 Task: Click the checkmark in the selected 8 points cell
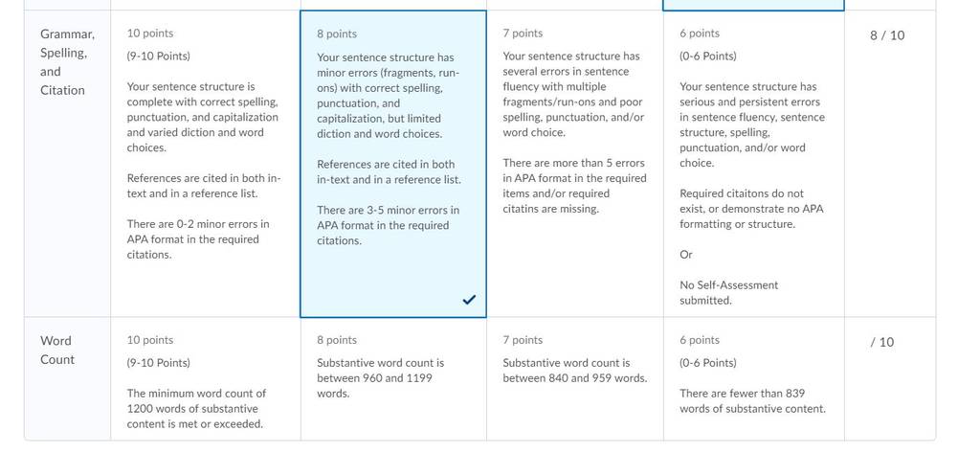click(469, 300)
